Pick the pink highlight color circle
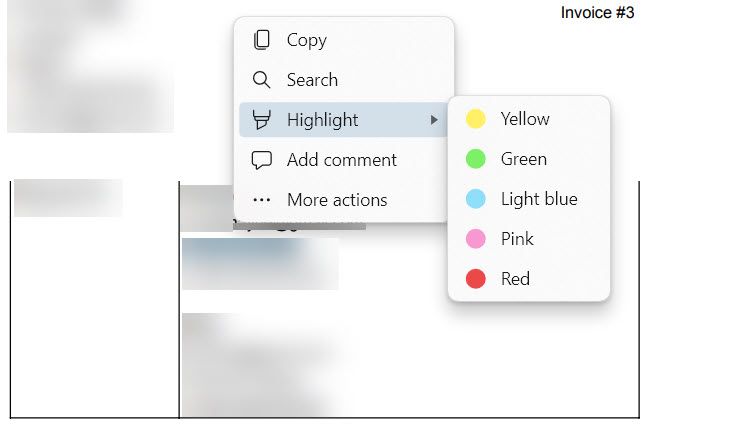 [476, 239]
